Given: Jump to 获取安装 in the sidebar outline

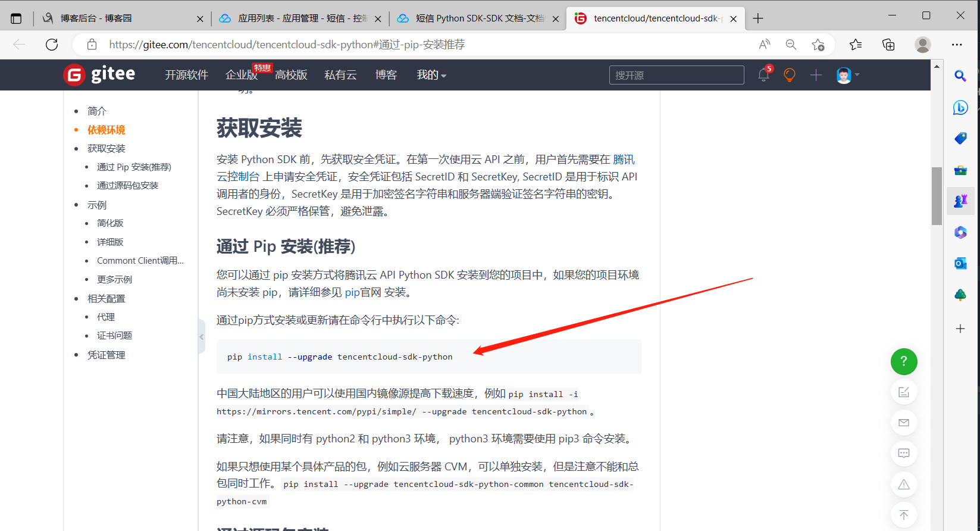Looking at the screenshot, I should tap(107, 148).
